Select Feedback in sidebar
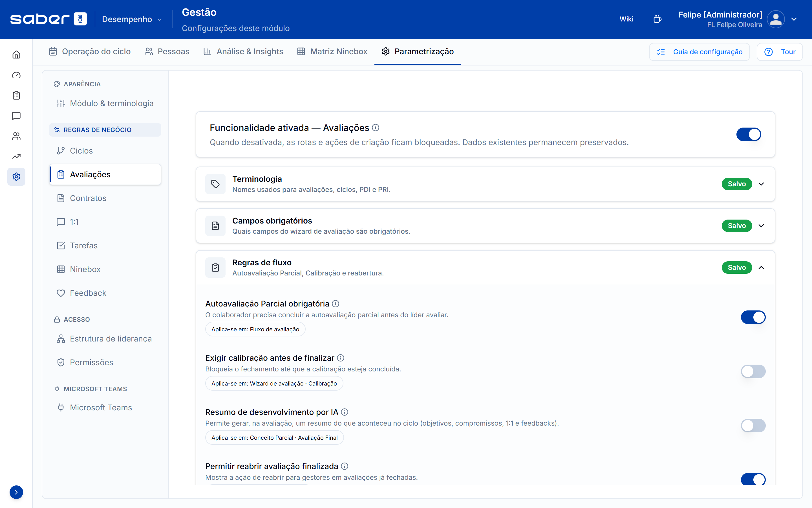The height and width of the screenshot is (508, 812). (105, 293)
